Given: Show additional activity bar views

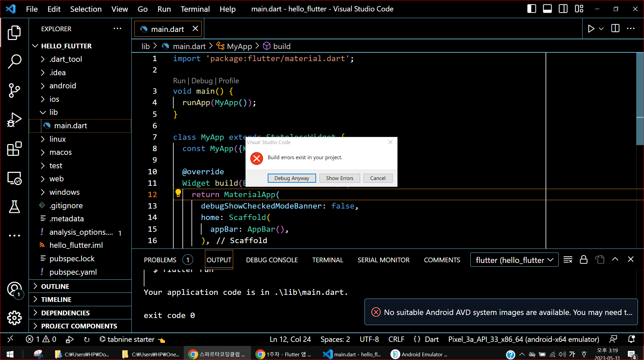Looking at the screenshot, I should click(x=14, y=235).
